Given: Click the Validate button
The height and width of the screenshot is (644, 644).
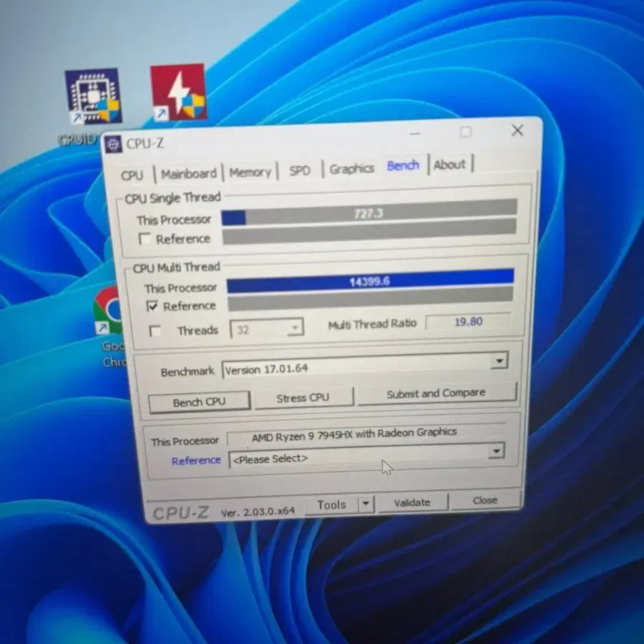Looking at the screenshot, I should click(x=412, y=503).
